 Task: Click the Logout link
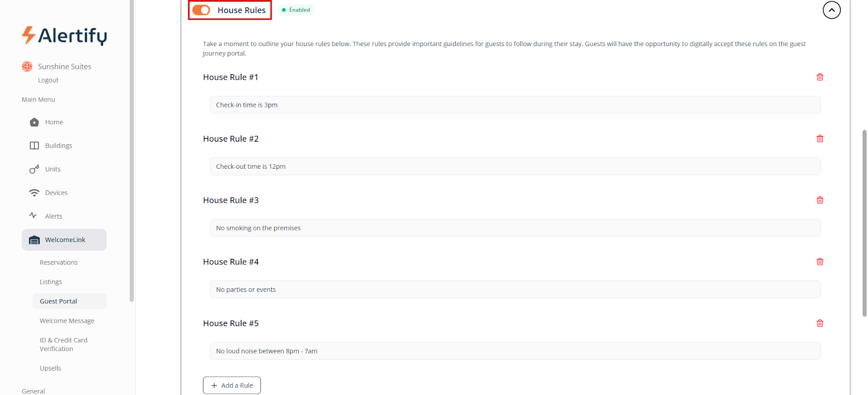pos(48,80)
